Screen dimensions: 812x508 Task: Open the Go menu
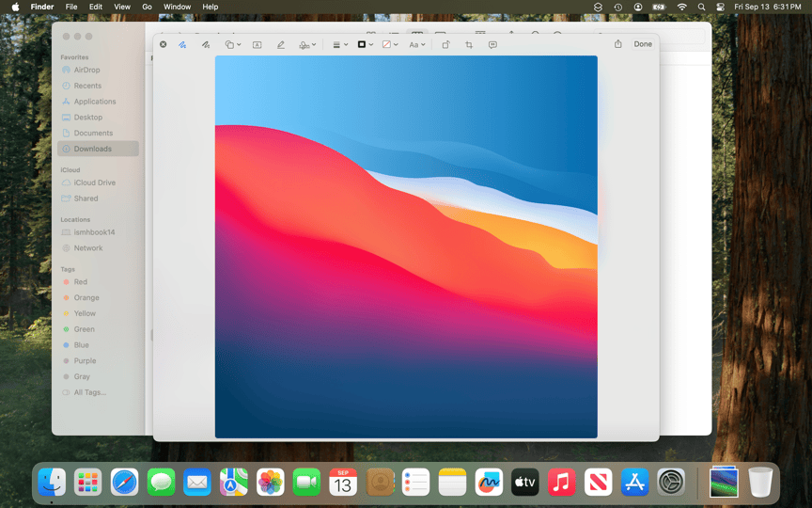pyautogui.click(x=147, y=7)
